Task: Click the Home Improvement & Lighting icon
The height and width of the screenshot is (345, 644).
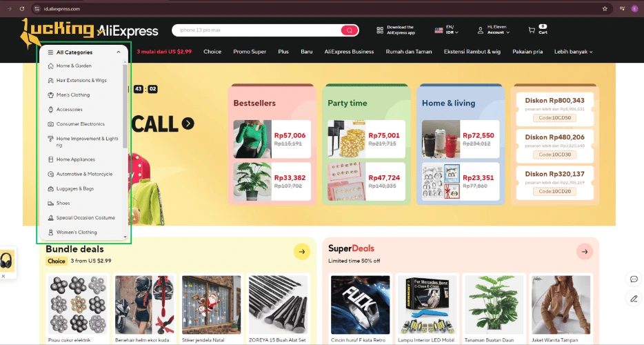Action: coord(50,139)
